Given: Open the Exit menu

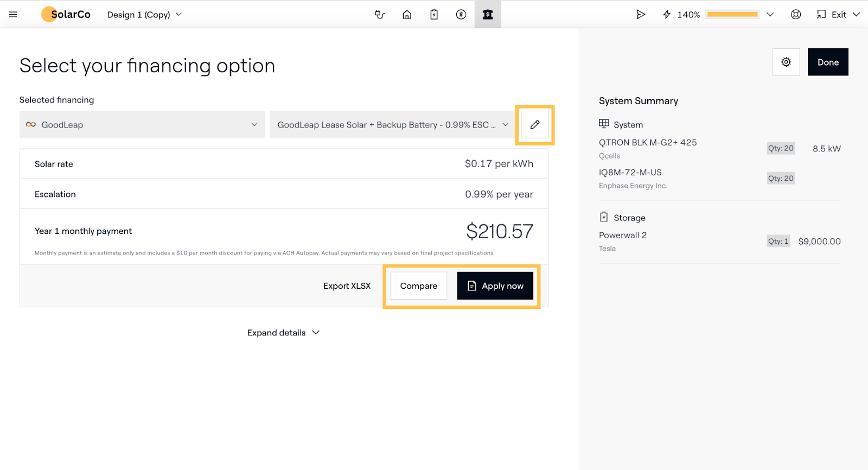Looking at the screenshot, I should (839, 15).
